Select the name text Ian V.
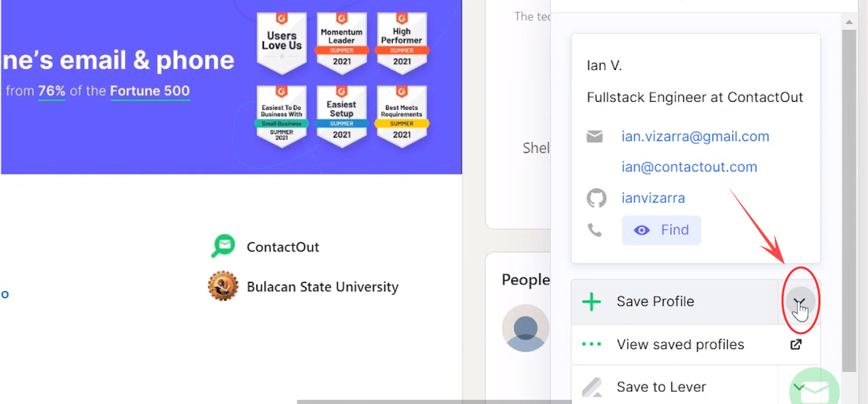This screenshot has width=868, height=404. point(604,66)
